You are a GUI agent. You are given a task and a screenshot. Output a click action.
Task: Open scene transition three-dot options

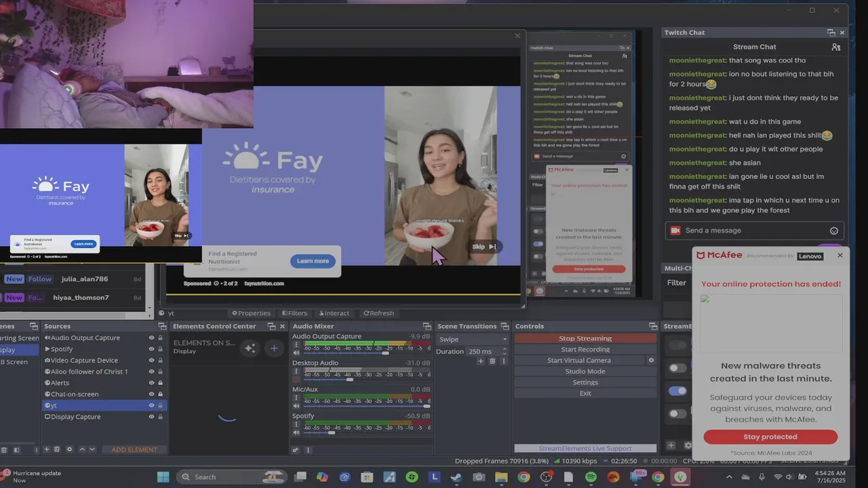(x=503, y=361)
